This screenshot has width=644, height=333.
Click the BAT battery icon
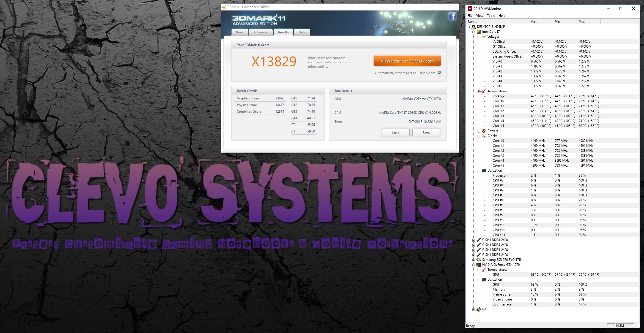click(x=479, y=309)
